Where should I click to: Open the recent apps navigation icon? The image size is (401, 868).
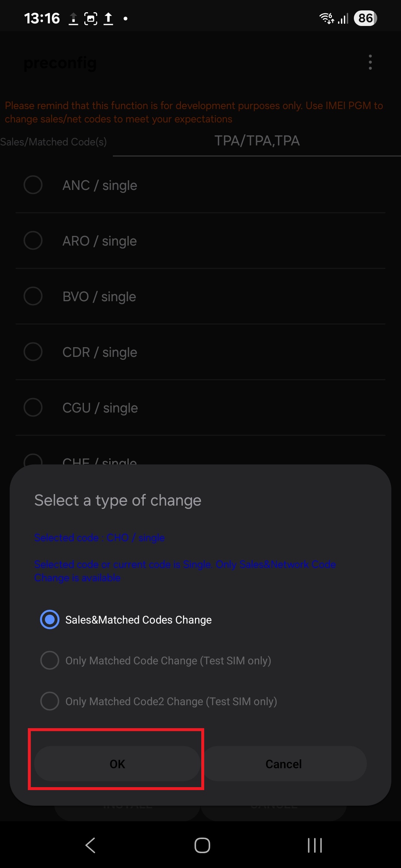(x=314, y=845)
